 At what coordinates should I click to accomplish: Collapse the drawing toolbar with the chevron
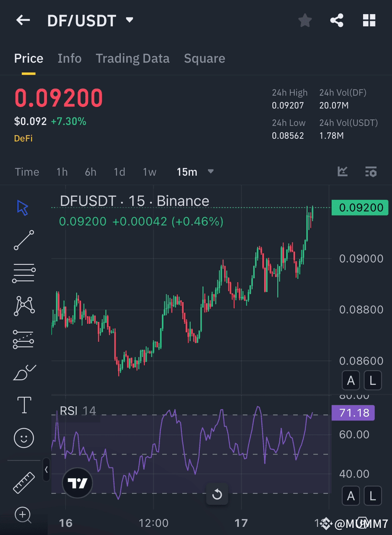click(x=46, y=470)
